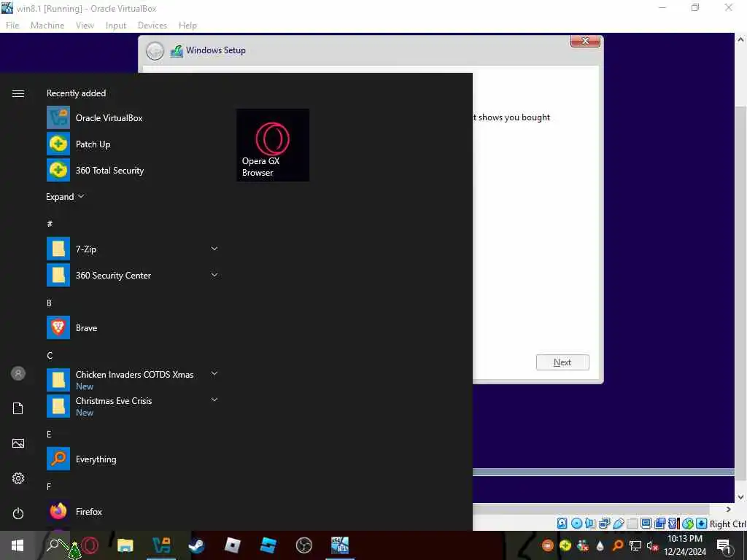
Task: Open the Devices menu
Action: point(152,26)
